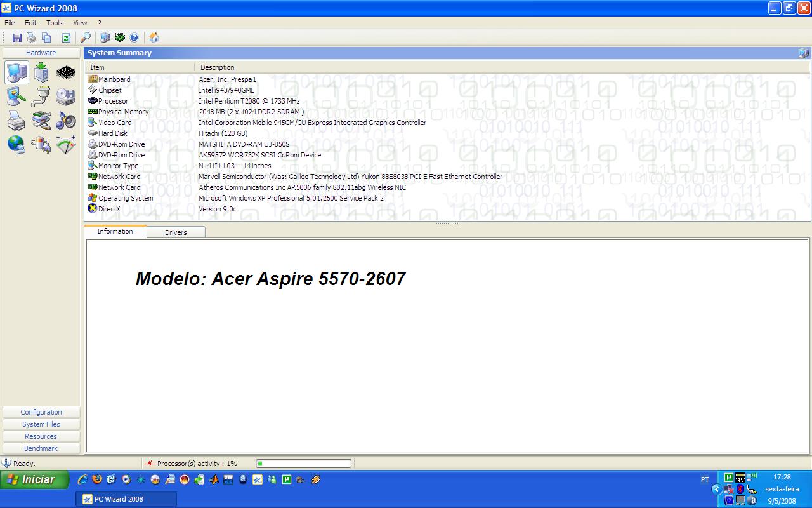The height and width of the screenshot is (508, 812).
Task: Select the Multimedia music note speaker icon
Action: tap(66, 121)
